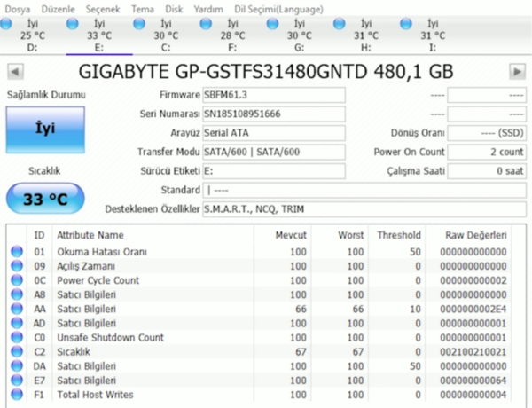Click status orb of attribute AD
Viewport: 532px width, 408px height.
coord(17,323)
